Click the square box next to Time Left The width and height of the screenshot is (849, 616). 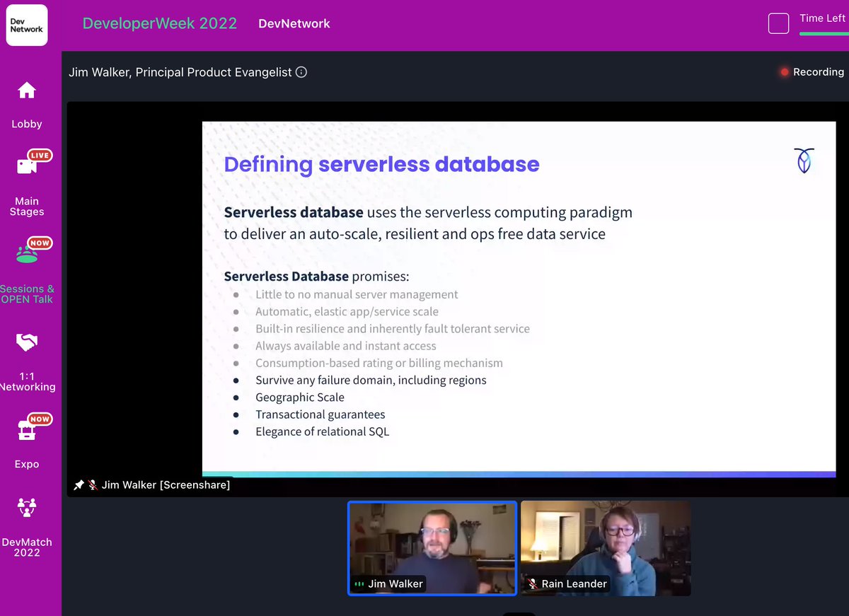point(778,23)
